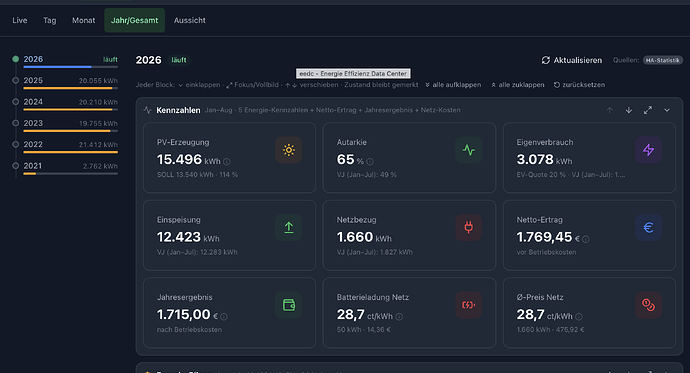This screenshot has height=373, width=690.
Task: Click the sun icon in PV-Erzeugung card
Action: (x=289, y=150)
